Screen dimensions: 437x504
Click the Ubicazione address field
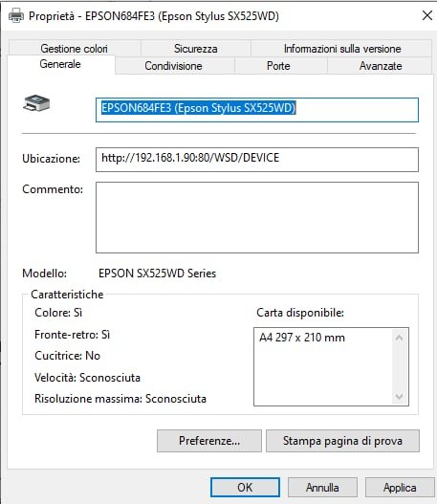click(x=257, y=160)
